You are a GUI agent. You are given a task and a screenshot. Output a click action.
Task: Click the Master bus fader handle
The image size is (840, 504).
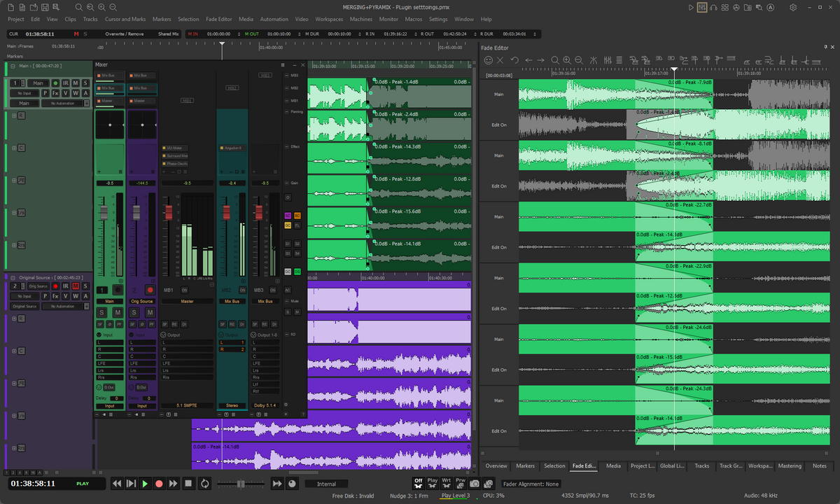click(168, 211)
